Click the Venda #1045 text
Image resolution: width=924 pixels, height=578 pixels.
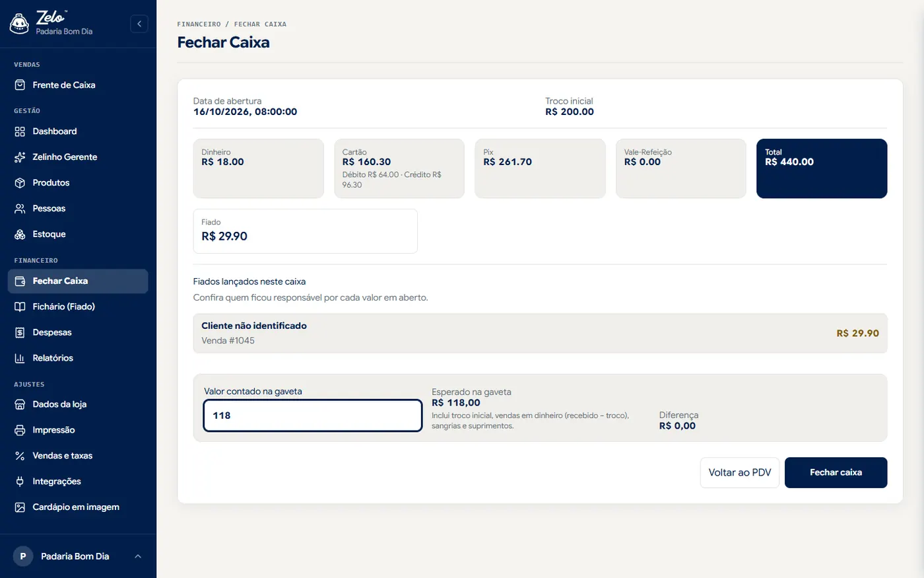tap(228, 341)
